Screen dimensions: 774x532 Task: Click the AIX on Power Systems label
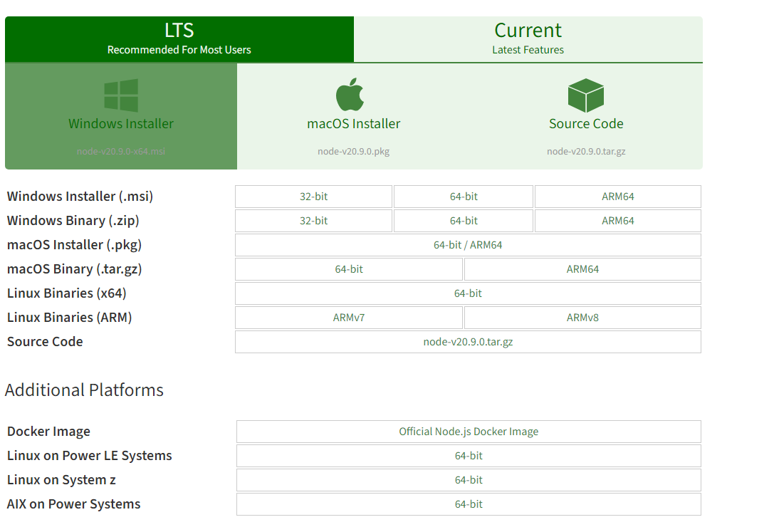(x=73, y=504)
